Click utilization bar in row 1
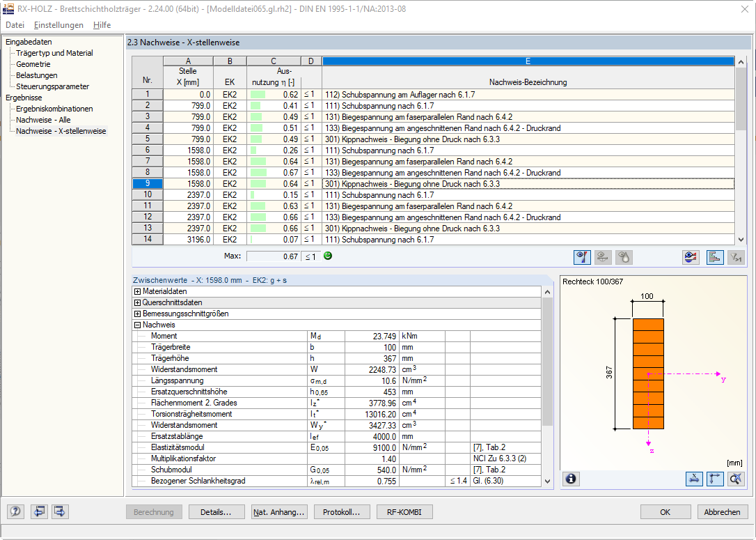 point(258,95)
